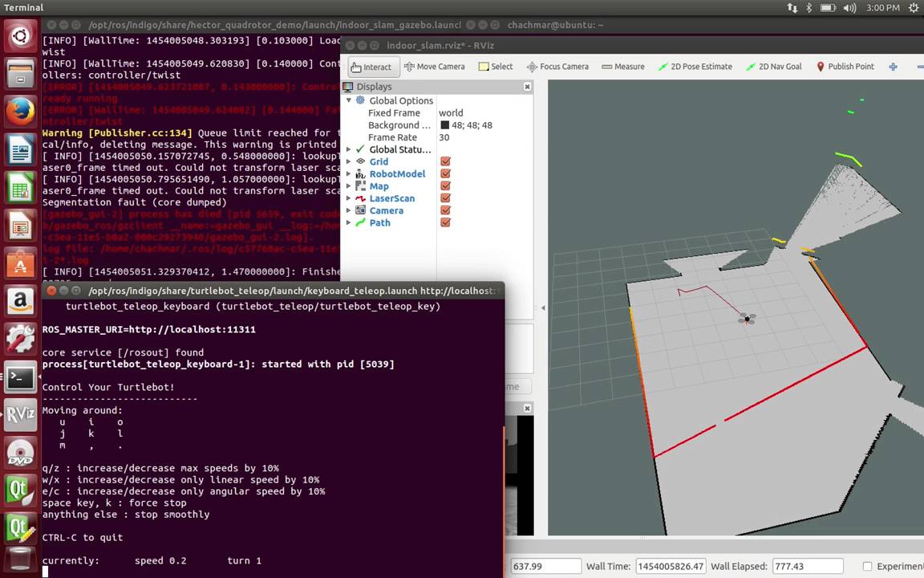
Task: Expand the Grid display node
Action: (x=349, y=161)
